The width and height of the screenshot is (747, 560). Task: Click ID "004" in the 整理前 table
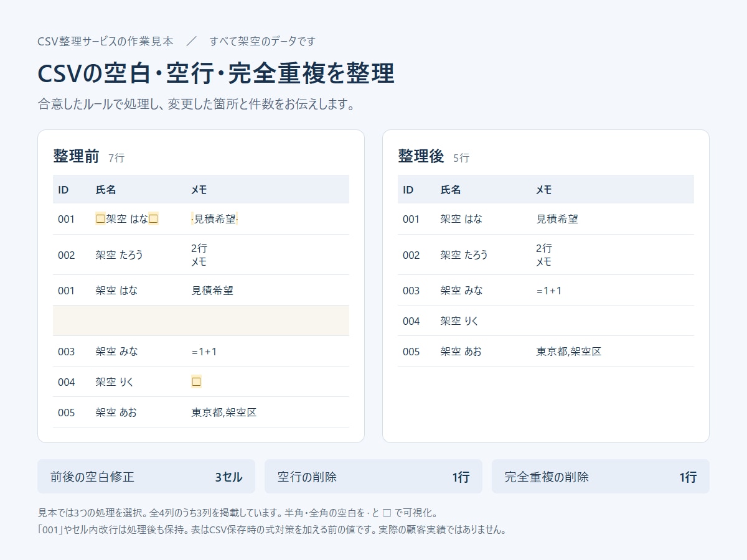[x=66, y=382]
